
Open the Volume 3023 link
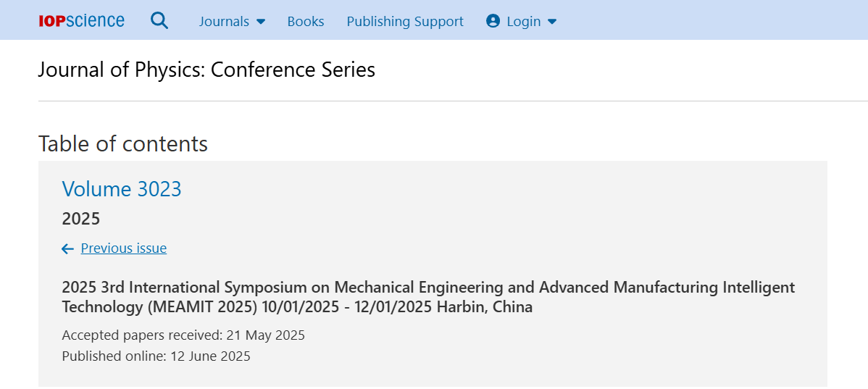[122, 189]
